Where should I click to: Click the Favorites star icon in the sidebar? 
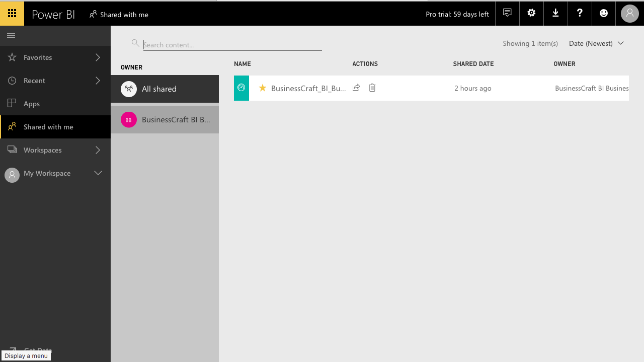pyautogui.click(x=12, y=57)
